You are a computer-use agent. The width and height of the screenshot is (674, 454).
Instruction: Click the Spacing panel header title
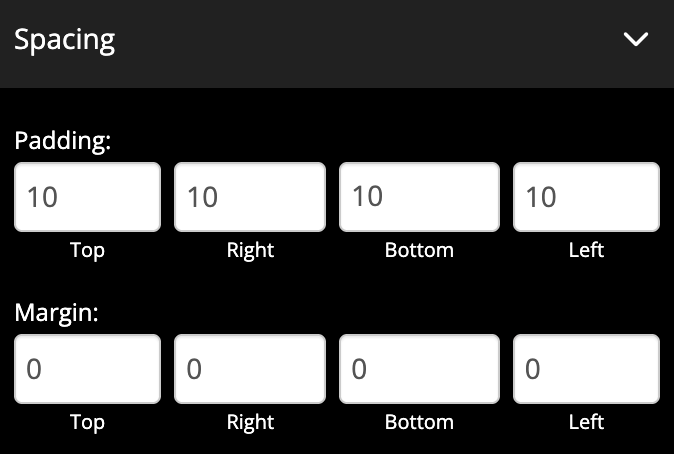coord(65,41)
